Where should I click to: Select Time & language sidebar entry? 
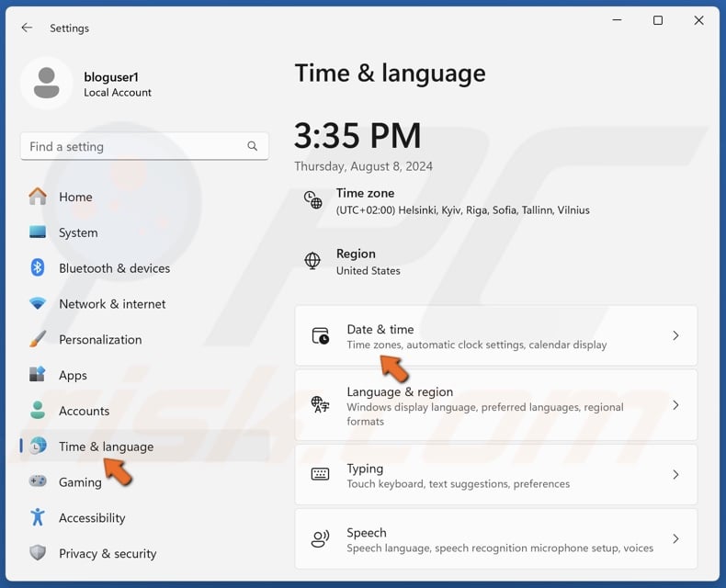tap(144, 447)
